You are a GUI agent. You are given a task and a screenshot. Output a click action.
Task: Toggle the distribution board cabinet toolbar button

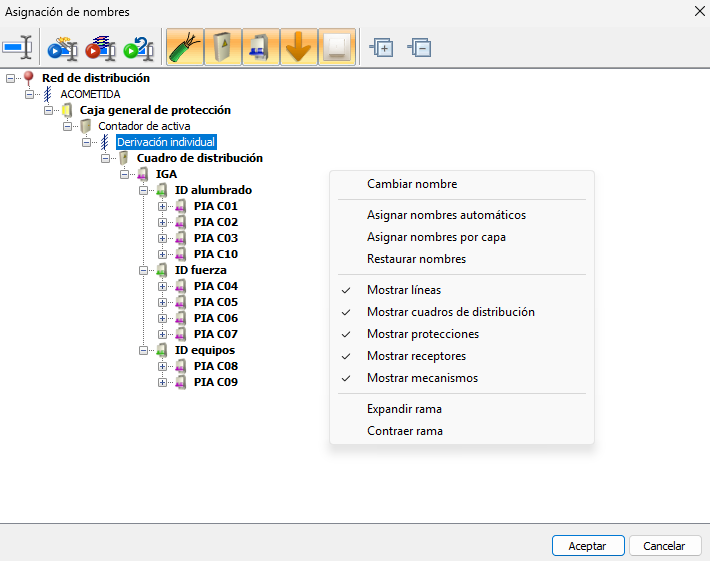pyautogui.click(x=222, y=47)
